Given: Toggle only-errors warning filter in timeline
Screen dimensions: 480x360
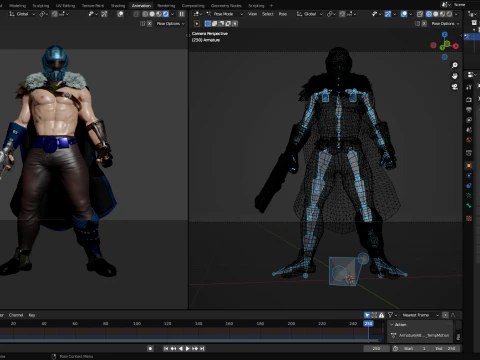Looking at the screenshot, I should tap(381, 315).
